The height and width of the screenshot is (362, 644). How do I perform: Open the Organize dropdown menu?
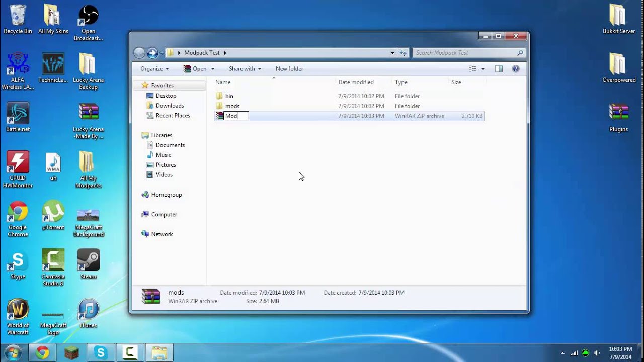tap(154, 69)
